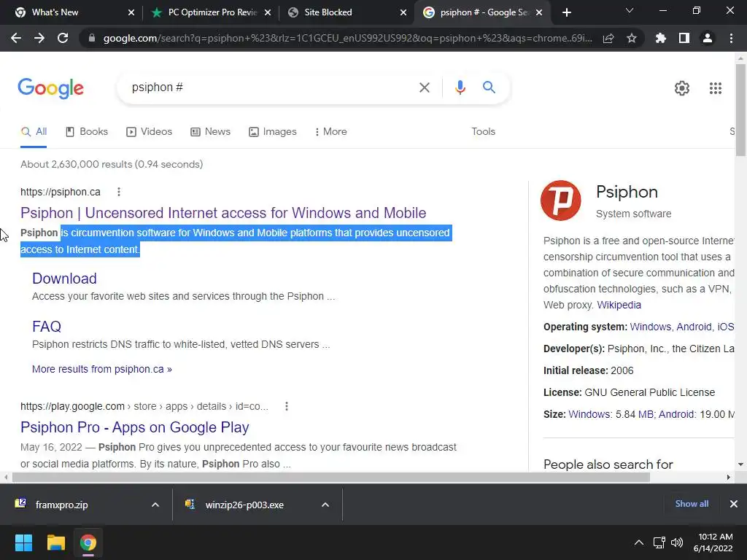Expand options for winzip26-p003.exe download
747x560 pixels.
pyautogui.click(x=325, y=505)
